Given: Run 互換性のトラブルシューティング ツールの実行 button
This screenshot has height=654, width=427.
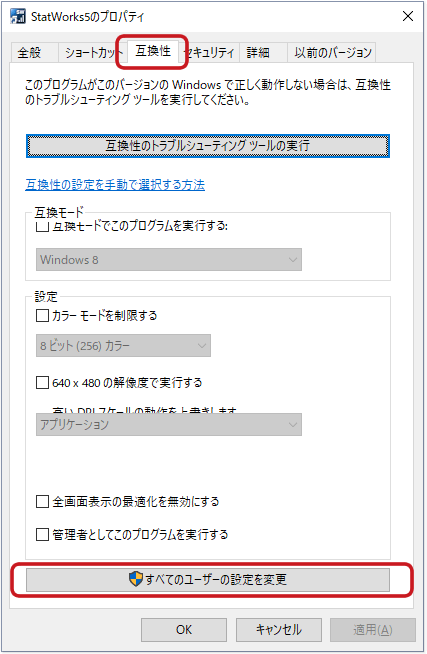Looking at the screenshot, I should coord(208,146).
